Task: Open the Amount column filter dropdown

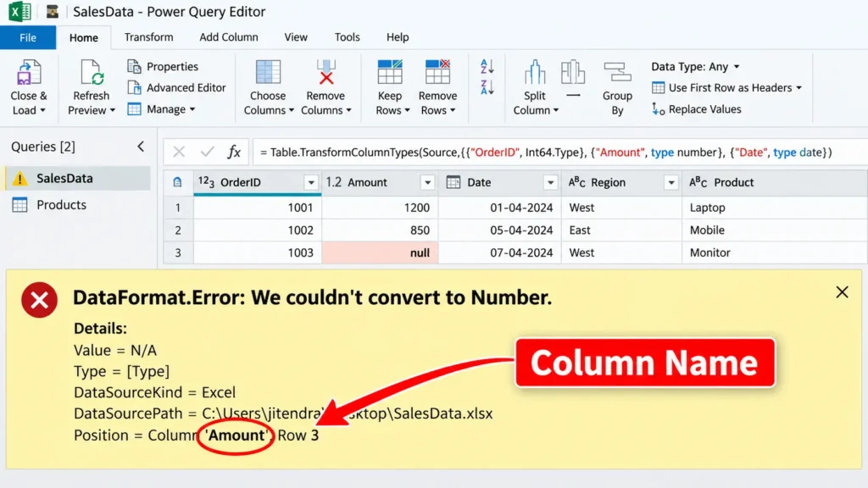Action: 427,183
